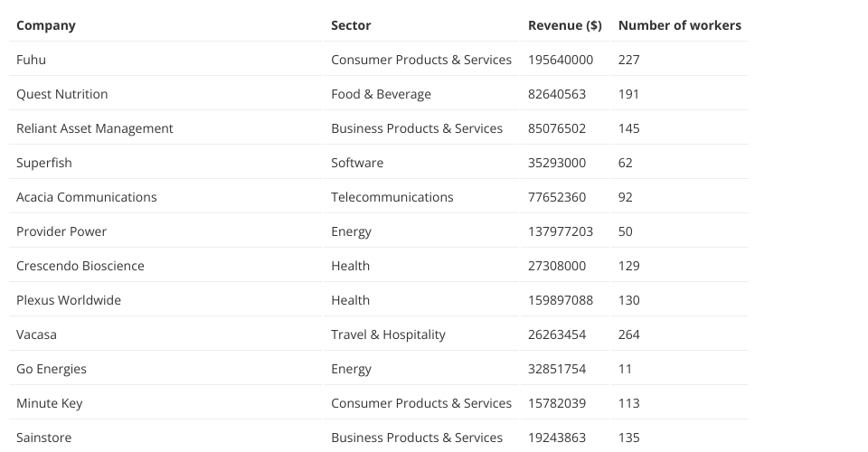Select the Fuhu company cell

pyautogui.click(x=31, y=60)
